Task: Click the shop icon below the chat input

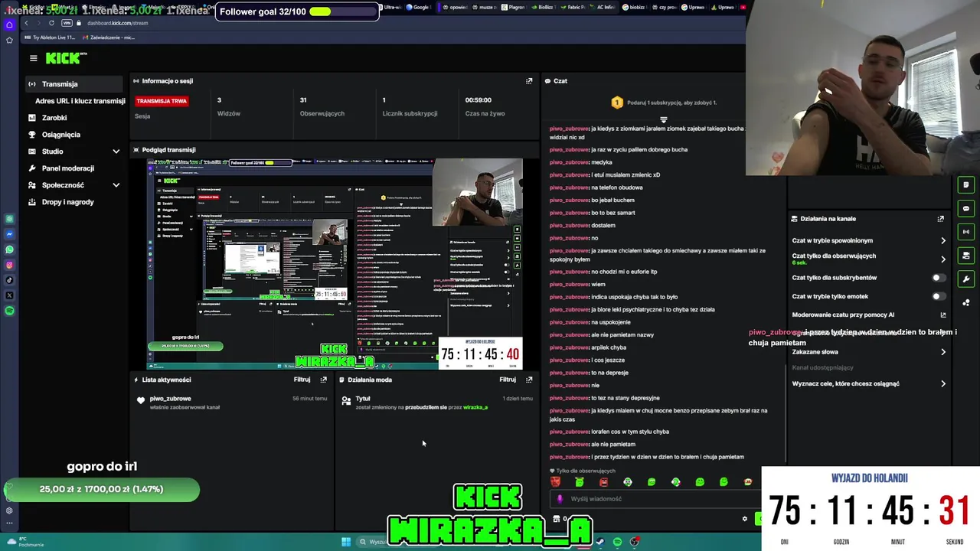Action: pyautogui.click(x=557, y=519)
